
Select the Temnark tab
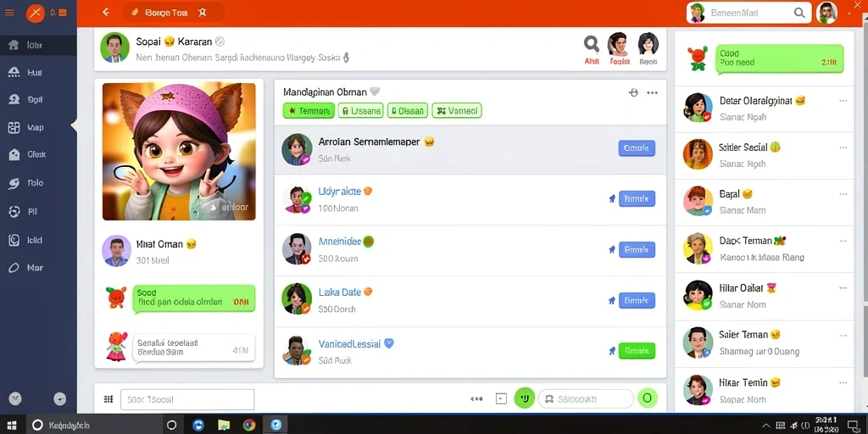[x=309, y=111]
